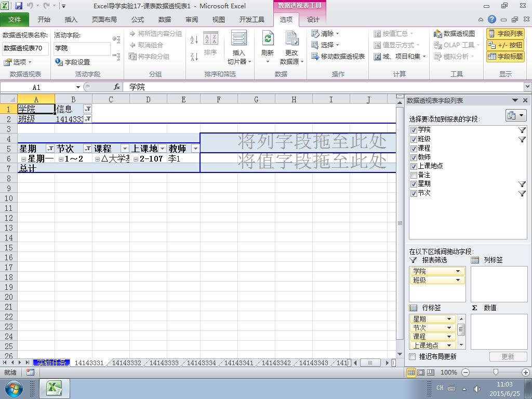This screenshot has height=399, width=532.
Task: Open the 文件 tab
Action: click(x=14, y=20)
